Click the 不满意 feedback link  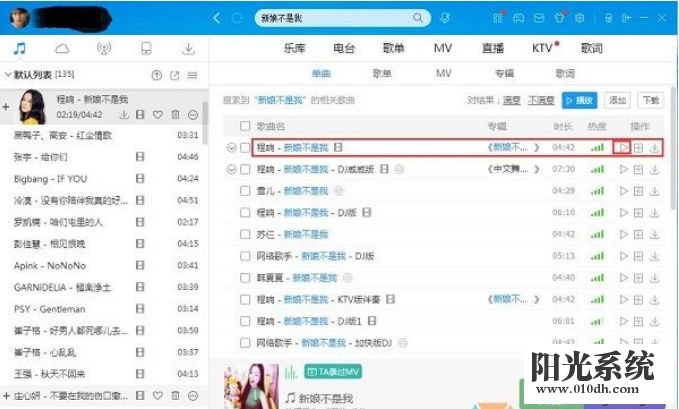point(541,101)
